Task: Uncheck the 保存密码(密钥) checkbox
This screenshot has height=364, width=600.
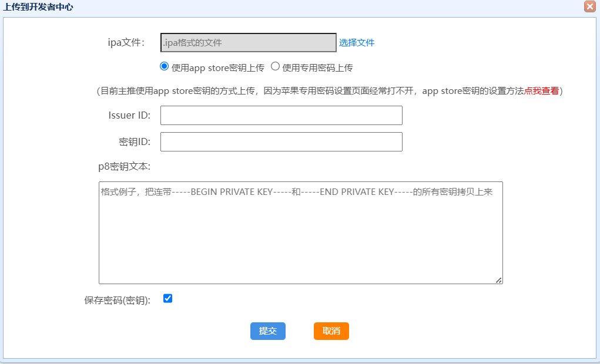Action: pos(167,298)
